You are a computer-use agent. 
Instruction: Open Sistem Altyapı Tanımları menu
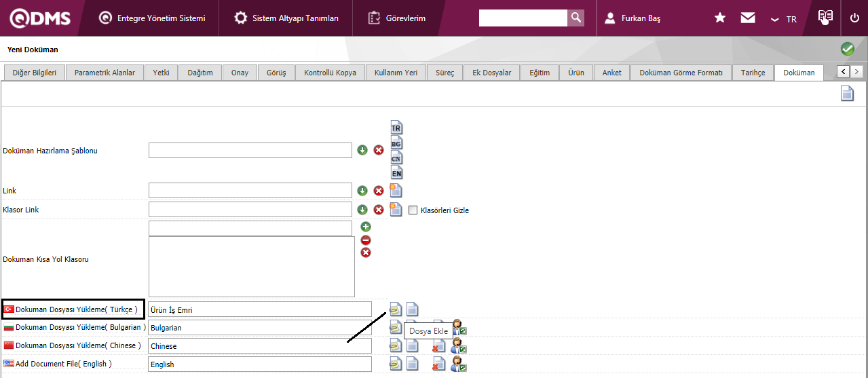pos(286,18)
